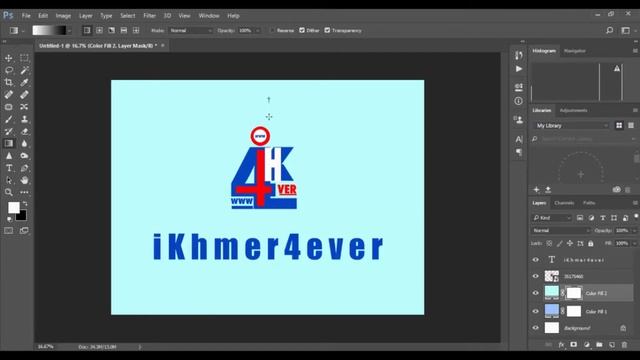The image size is (640, 360).
Task: Click the Actions play panel icon
Action: [x=518, y=69]
